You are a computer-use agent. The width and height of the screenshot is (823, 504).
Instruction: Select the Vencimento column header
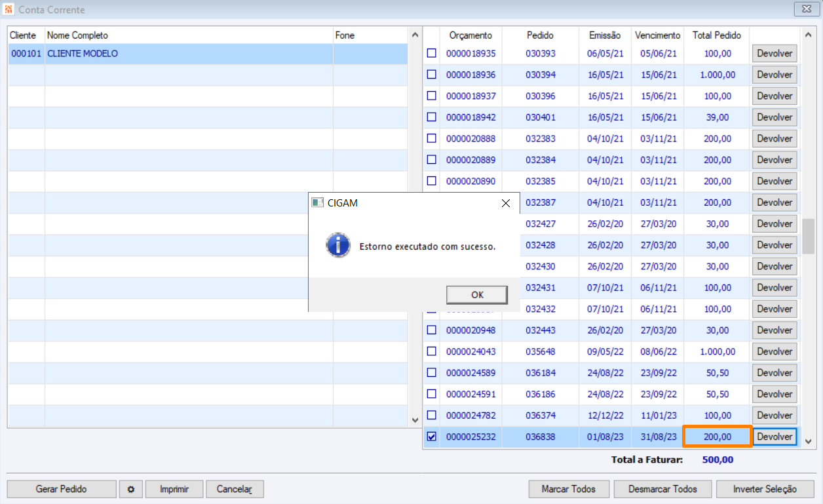click(x=657, y=35)
